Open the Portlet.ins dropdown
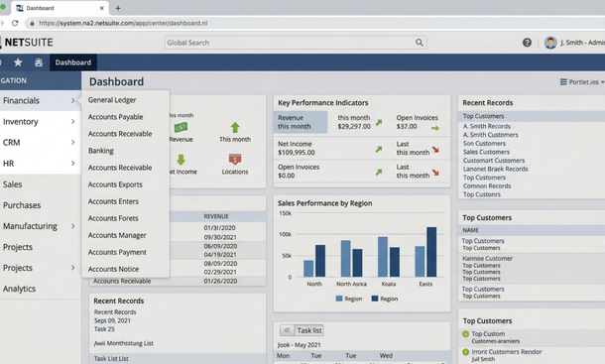Viewport: 605px width, 364px height. tap(582, 82)
